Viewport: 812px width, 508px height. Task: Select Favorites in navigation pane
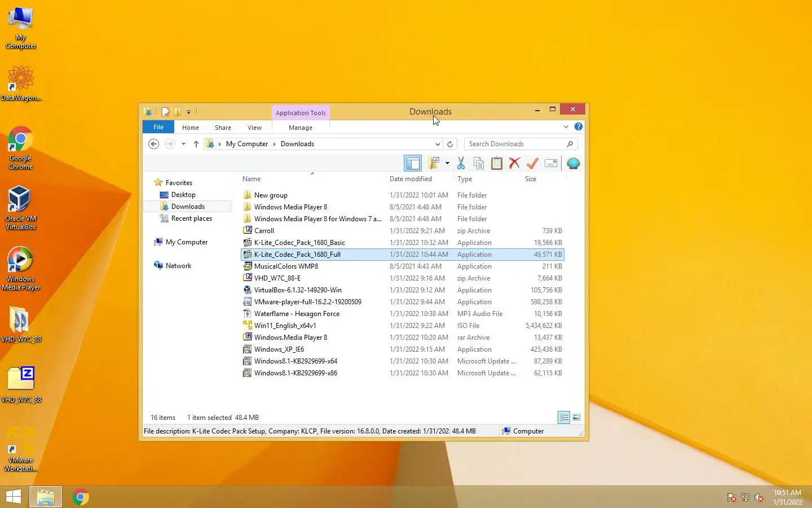(x=179, y=183)
